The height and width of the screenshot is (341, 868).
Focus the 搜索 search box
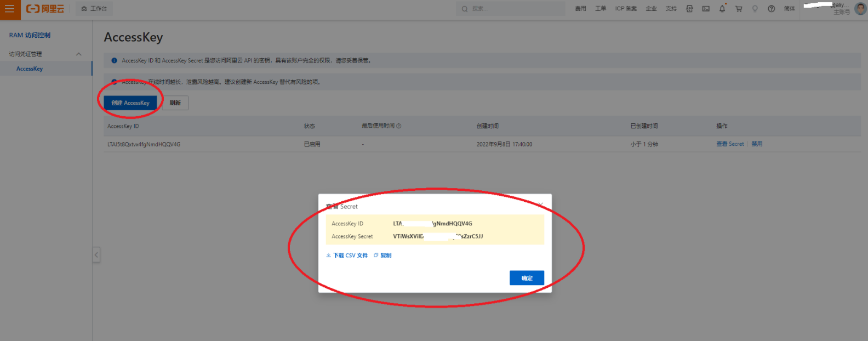pos(511,9)
